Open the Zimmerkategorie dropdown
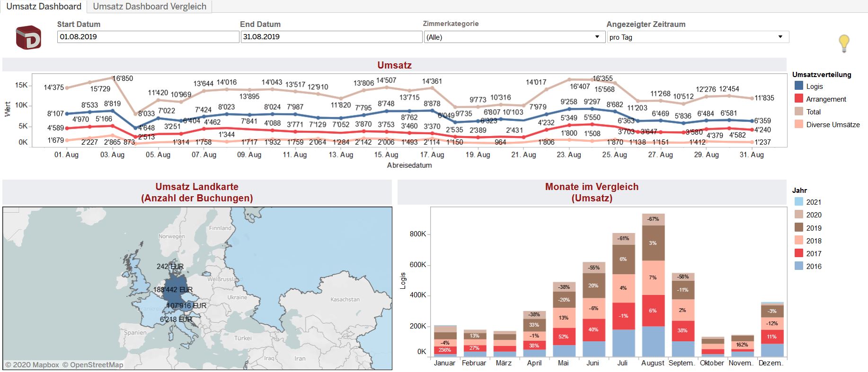 tap(514, 37)
